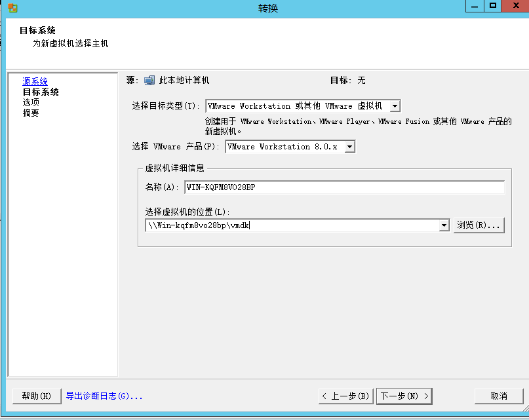Viewport: 529px width, 420px height.
Task: Go back with 上一步(B) button
Action: coord(346,396)
